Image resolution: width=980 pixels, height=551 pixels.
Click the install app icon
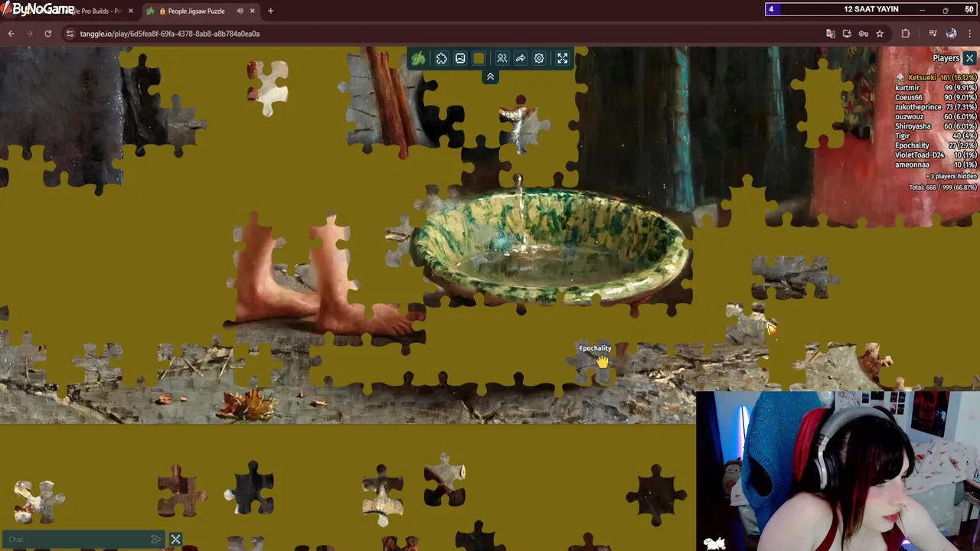coord(847,34)
